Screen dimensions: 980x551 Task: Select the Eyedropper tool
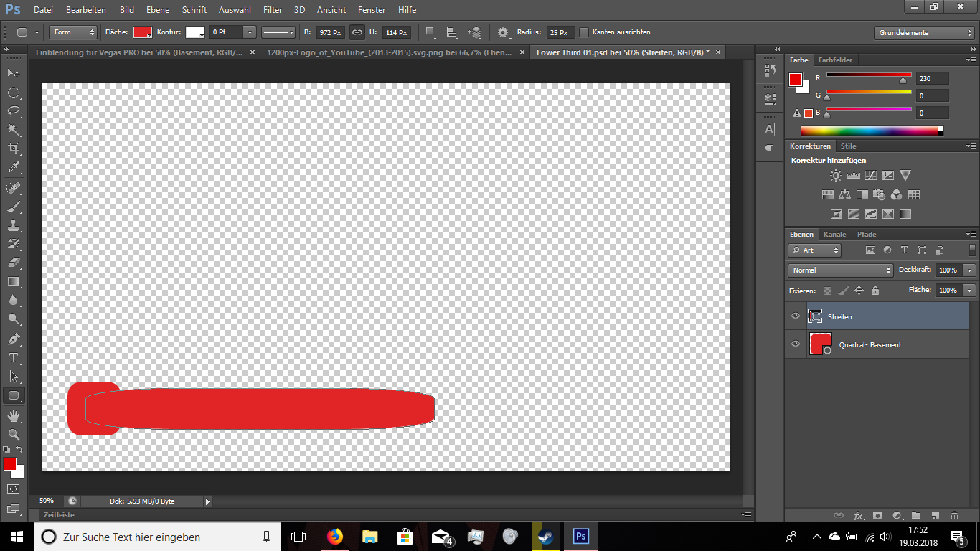click(x=13, y=168)
